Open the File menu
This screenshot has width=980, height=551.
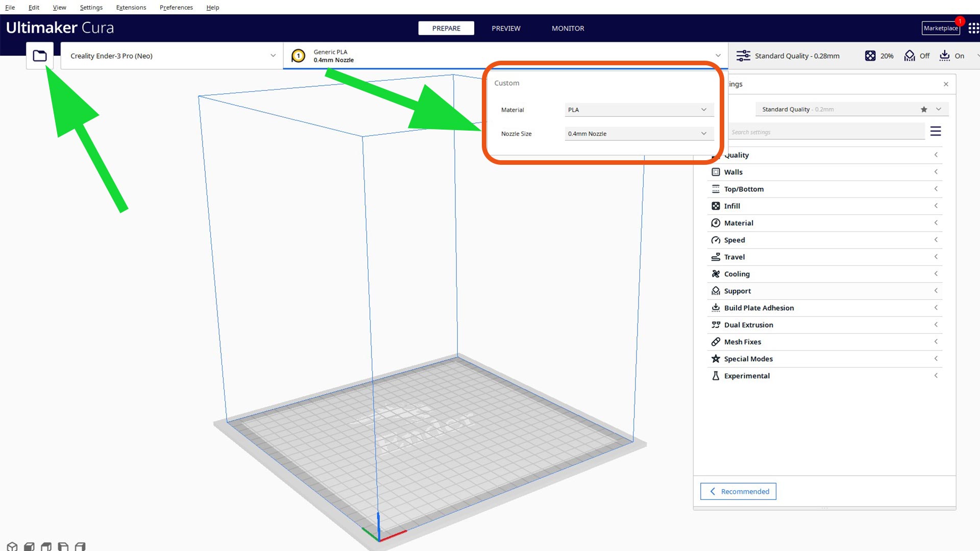pos(10,7)
